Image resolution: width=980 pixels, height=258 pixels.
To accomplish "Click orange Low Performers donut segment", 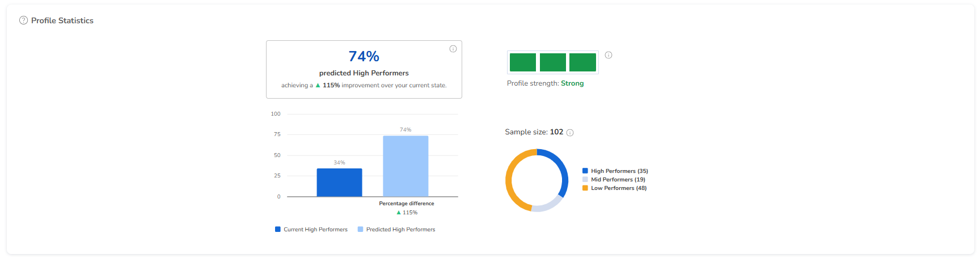I will [509, 180].
